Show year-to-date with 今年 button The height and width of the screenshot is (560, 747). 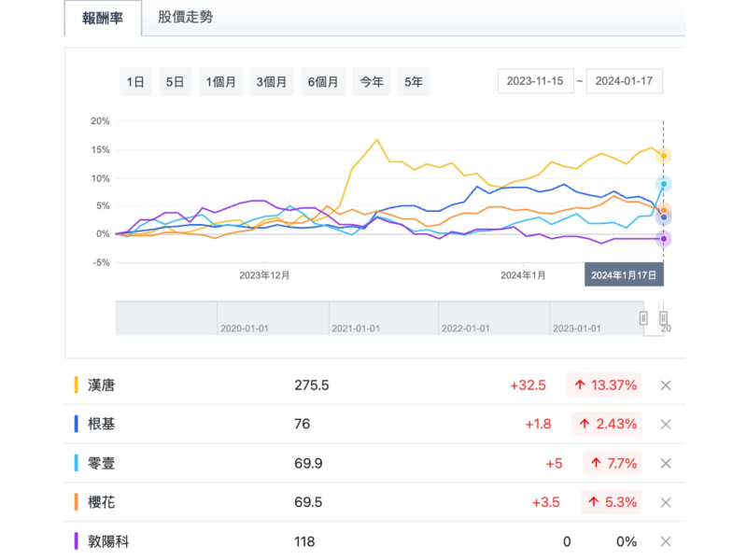coord(372,82)
